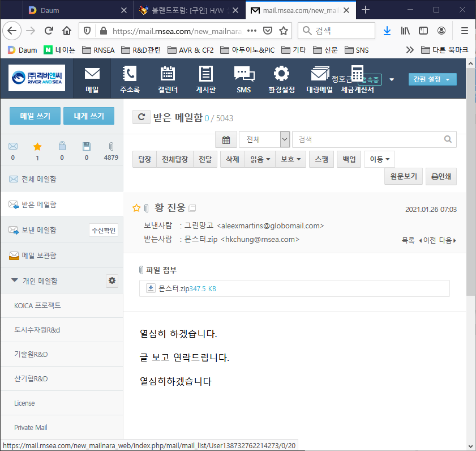This screenshot has height=451, width=476.
Task: Open the 이동 move dropdown
Action: tap(379, 160)
